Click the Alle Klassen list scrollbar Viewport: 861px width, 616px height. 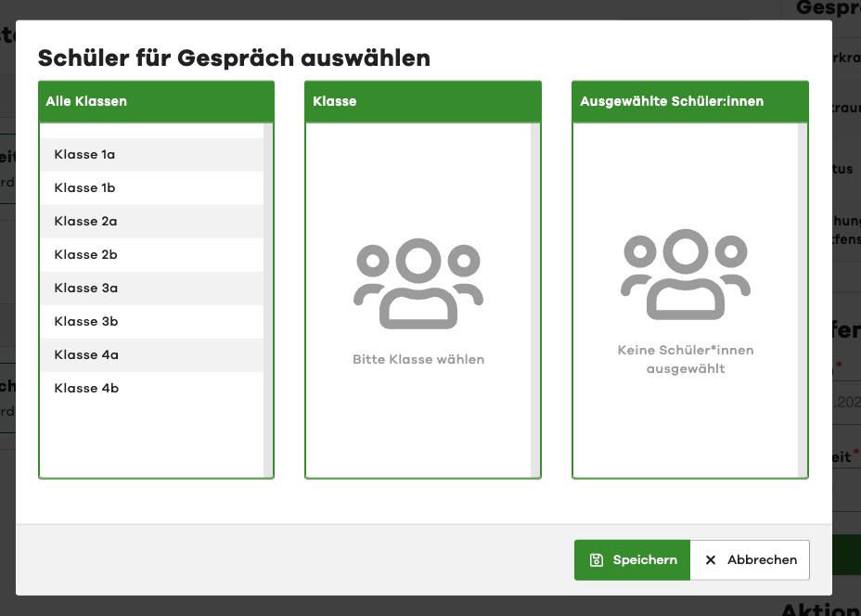(268, 299)
